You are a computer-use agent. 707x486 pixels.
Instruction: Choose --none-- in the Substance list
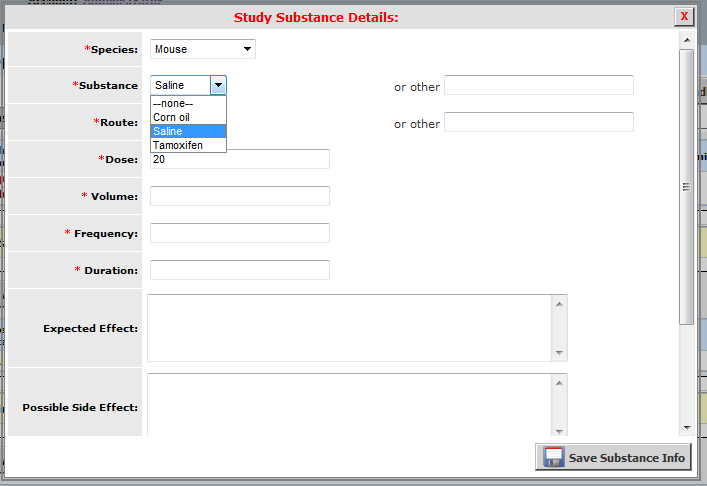(x=188, y=103)
